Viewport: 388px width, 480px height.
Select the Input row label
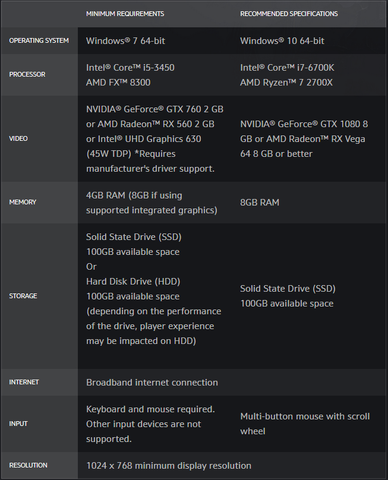point(18,424)
